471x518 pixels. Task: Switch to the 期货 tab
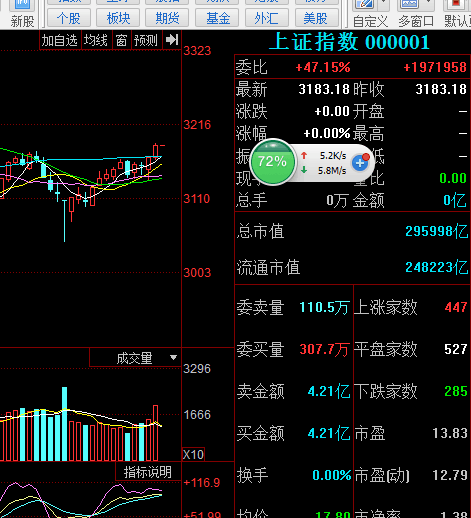point(167,18)
